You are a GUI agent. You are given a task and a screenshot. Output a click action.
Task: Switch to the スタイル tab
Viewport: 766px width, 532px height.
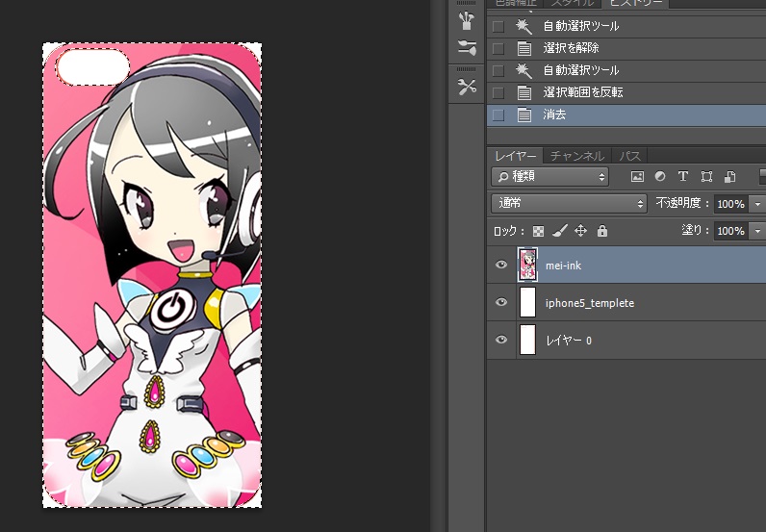point(573,3)
